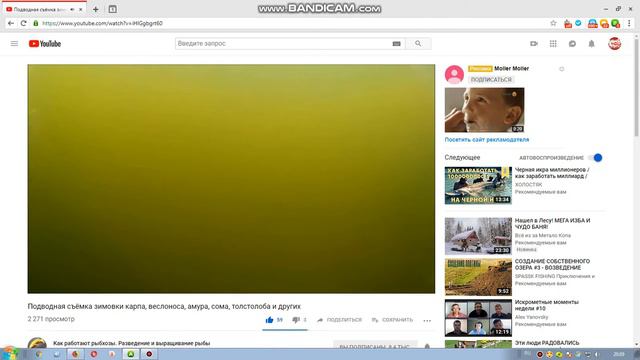The width and height of the screenshot is (640, 360).
Task: Click the green padlock site info icon
Action: (36, 23)
